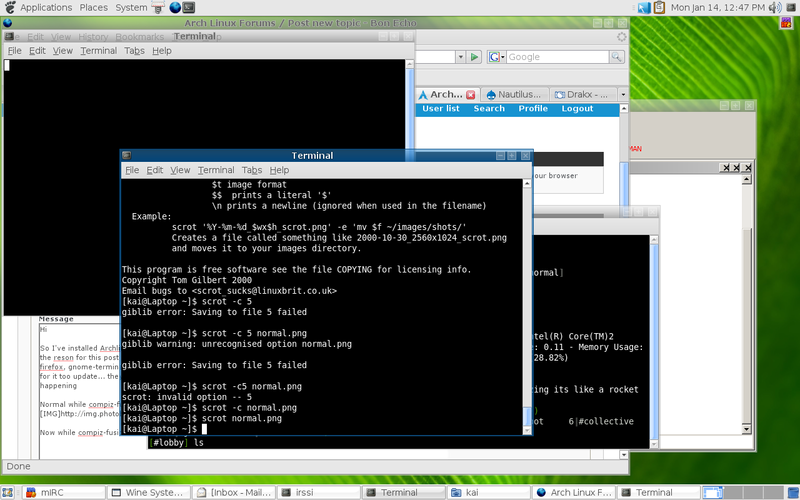Click the front Terminal scrollbar up arrow
The width and height of the screenshot is (800, 500).
click(528, 184)
